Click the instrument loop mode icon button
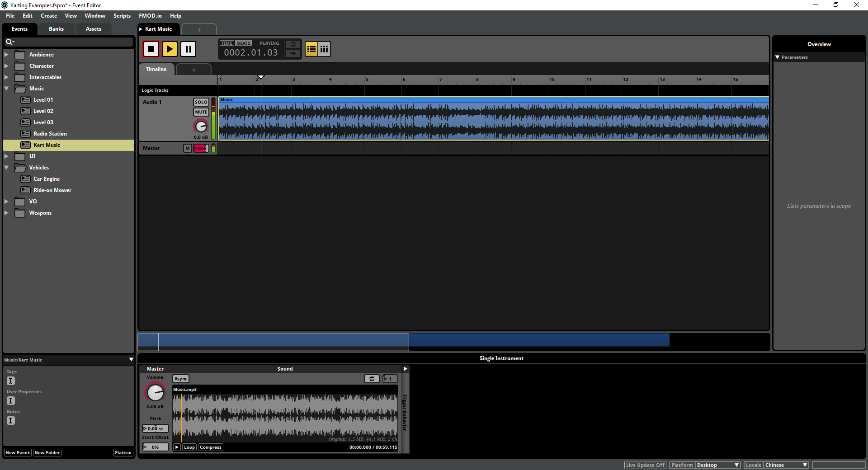The width and height of the screenshot is (868, 470). [372, 379]
